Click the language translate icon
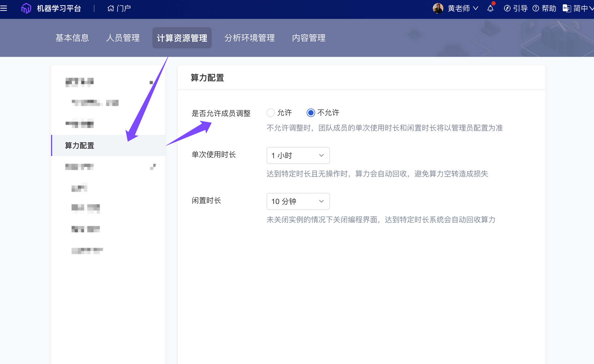 click(x=567, y=8)
